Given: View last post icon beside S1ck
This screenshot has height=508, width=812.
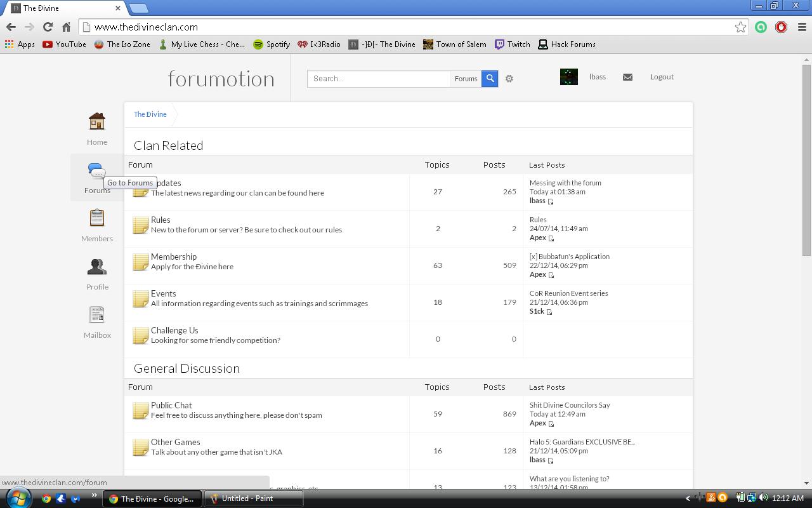Looking at the screenshot, I should (549, 312).
